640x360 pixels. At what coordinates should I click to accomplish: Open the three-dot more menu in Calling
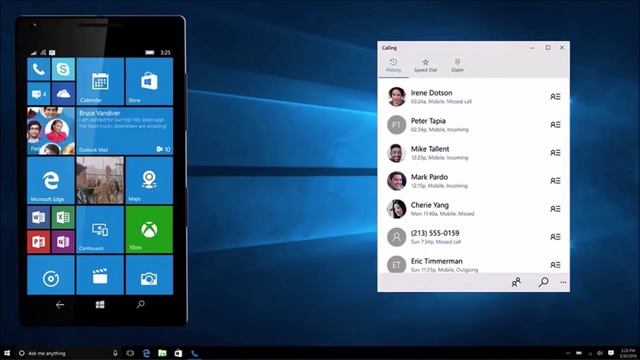(x=563, y=282)
